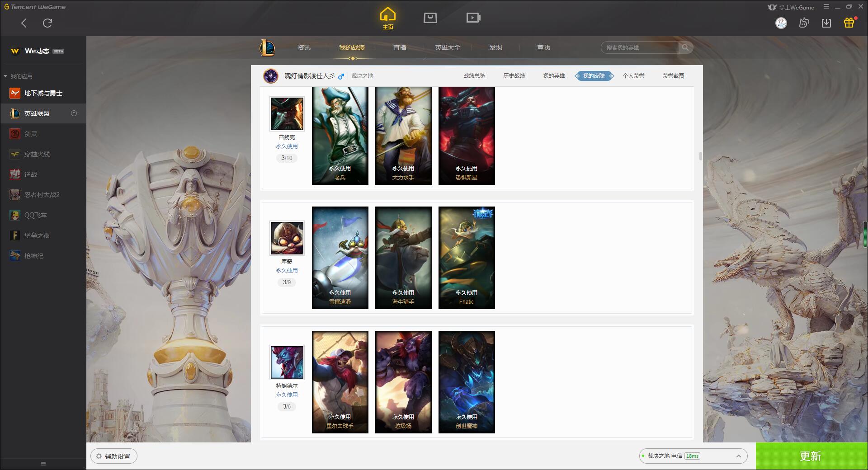Collapse the 我的应用 section
Screen dimensions: 868x470
[18, 76]
